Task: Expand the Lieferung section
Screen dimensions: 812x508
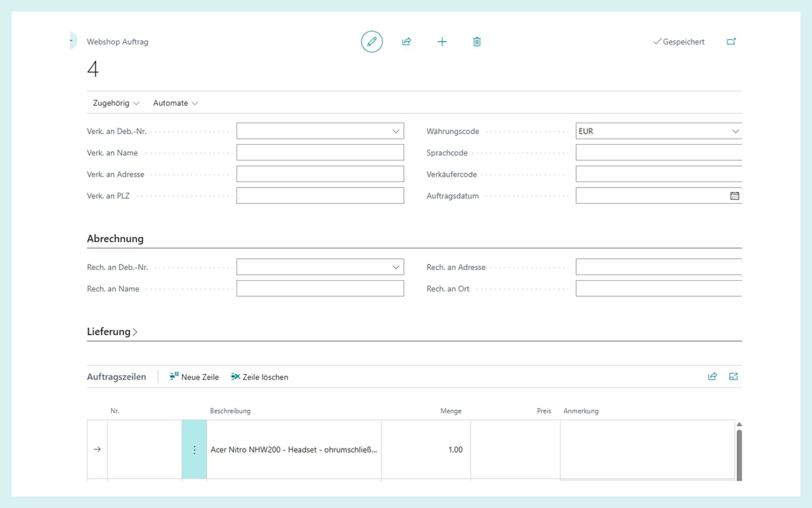Action: (x=112, y=332)
